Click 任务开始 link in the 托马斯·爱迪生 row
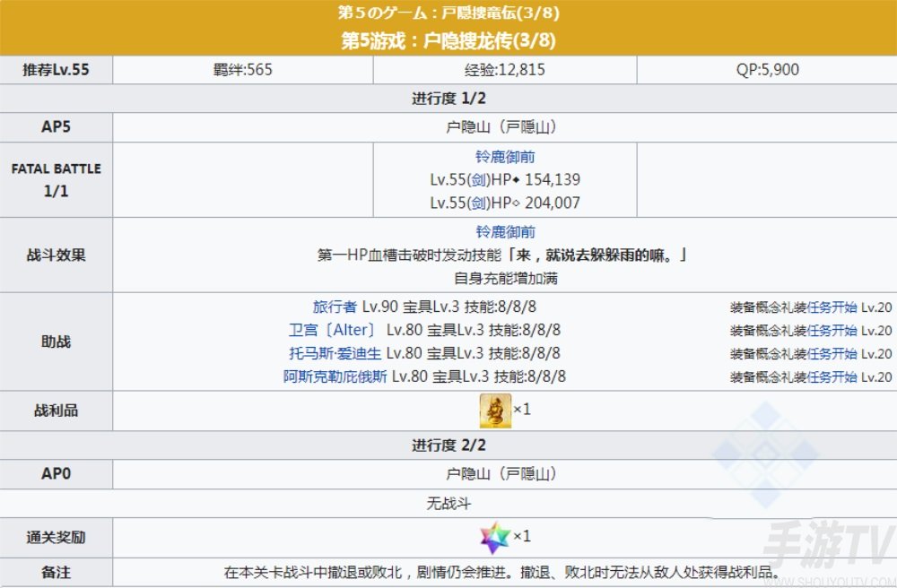897x588 pixels. pos(832,354)
